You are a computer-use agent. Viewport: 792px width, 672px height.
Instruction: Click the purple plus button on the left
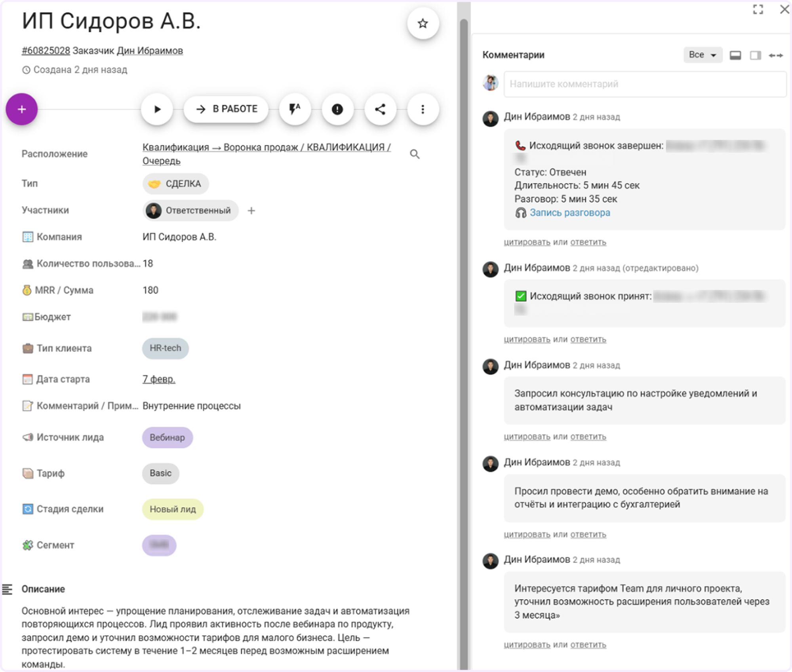(x=22, y=109)
